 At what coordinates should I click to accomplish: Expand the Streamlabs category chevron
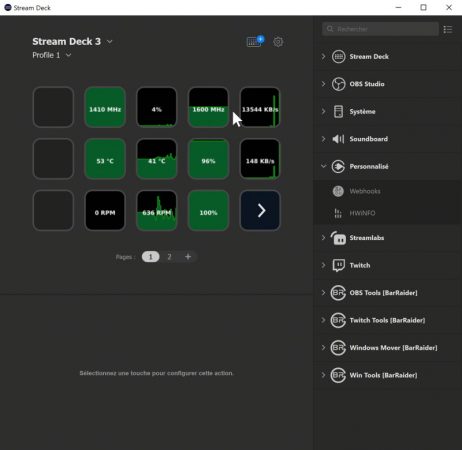(x=323, y=238)
